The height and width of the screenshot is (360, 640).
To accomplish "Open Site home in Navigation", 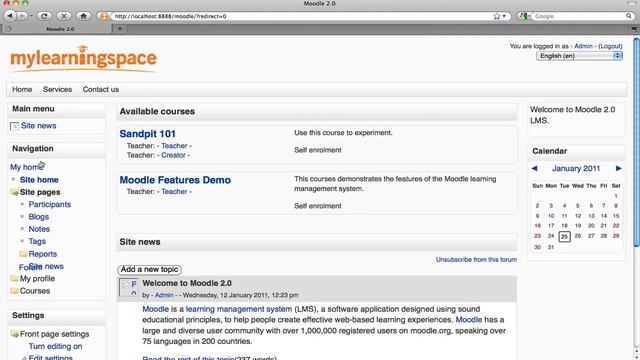I will pos(39,180).
